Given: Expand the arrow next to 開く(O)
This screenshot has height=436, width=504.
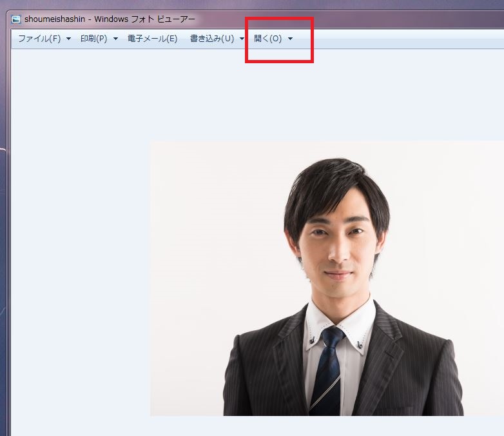Looking at the screenshot, I should point(290,39).
